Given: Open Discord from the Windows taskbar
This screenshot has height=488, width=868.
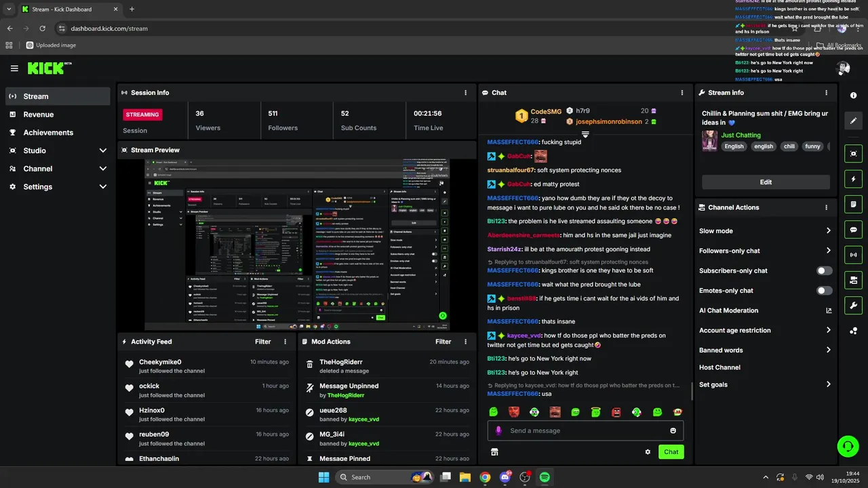Looking at the screenshot, I should coord(505,477).
